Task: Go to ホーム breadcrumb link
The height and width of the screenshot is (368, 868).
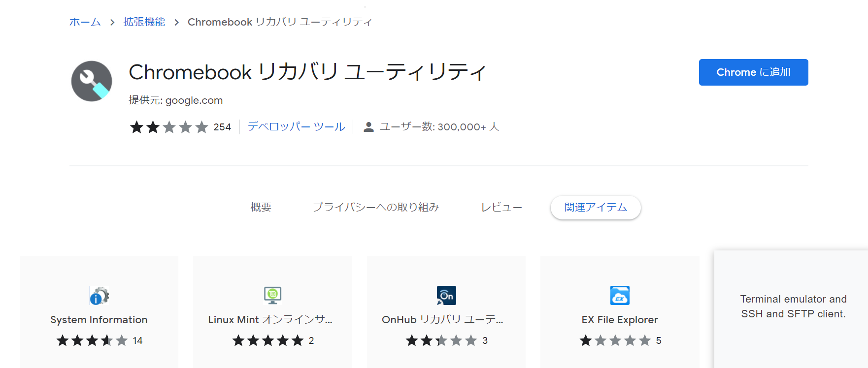Action: pos(85,22)
